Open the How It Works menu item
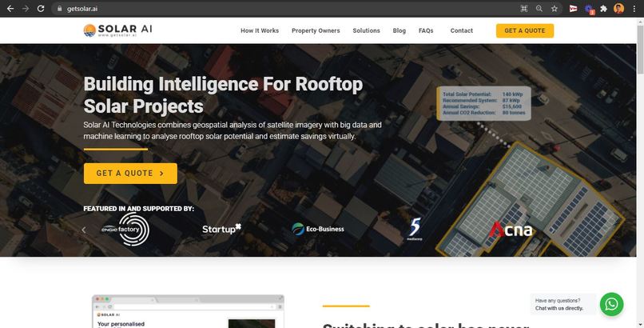 [260, 30]
